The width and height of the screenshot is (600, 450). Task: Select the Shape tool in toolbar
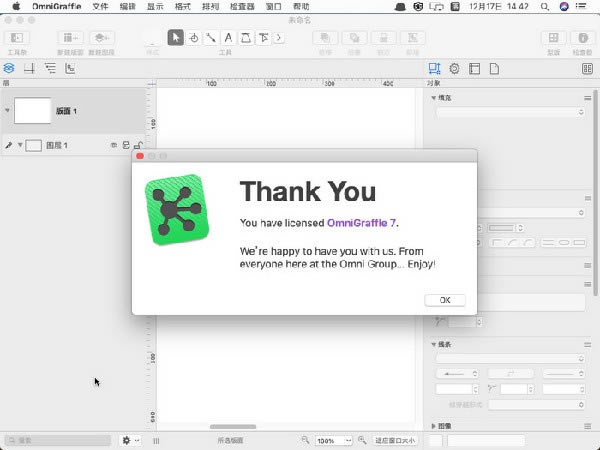194,38
